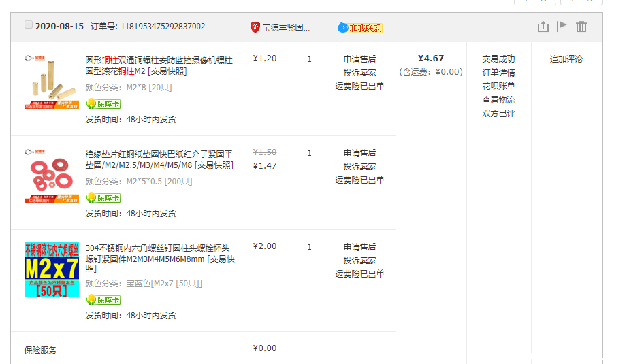Click the 和我联系 contact button
642x364 pixels.
[x=365, y=28]
